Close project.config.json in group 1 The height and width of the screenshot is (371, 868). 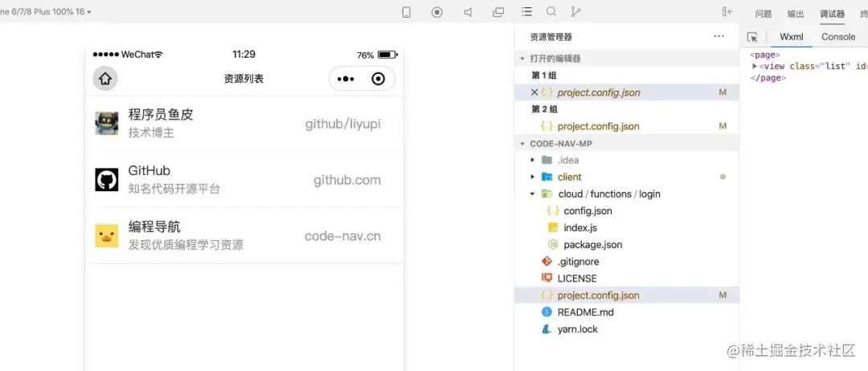pos(534,92)
